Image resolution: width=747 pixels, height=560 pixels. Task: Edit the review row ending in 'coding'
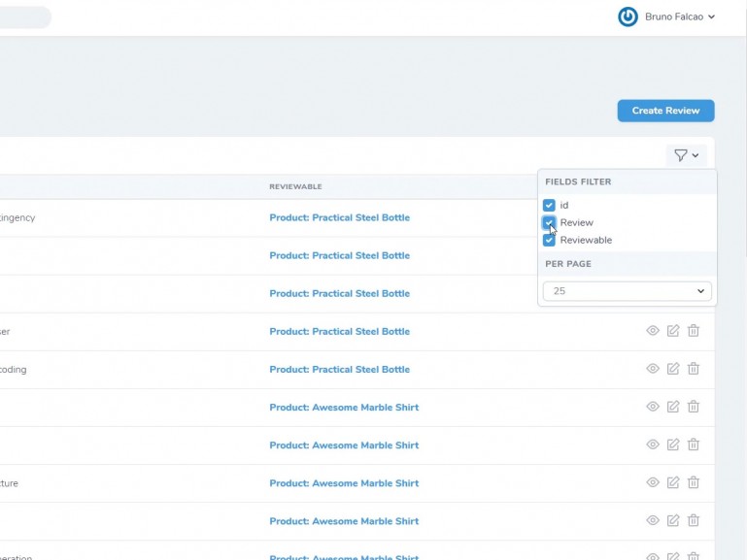673,369
